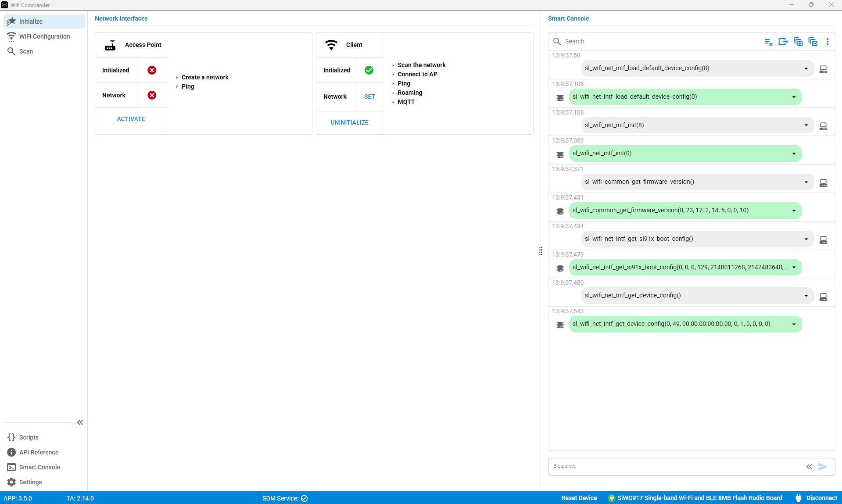Send the console command with arrow icon
This screenshot has width=842, height=504.
tap(823, 467)
